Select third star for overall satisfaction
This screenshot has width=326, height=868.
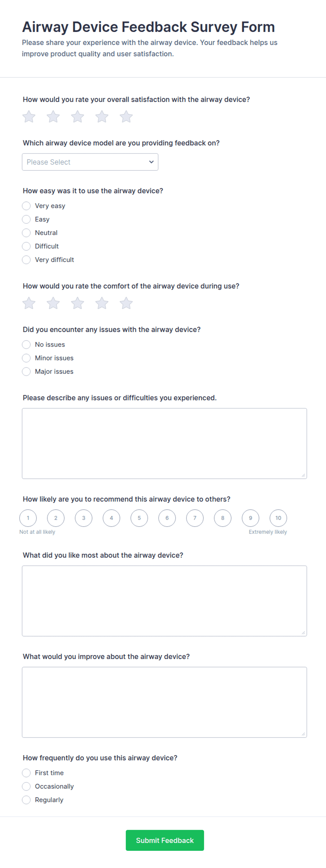(77, 117)
